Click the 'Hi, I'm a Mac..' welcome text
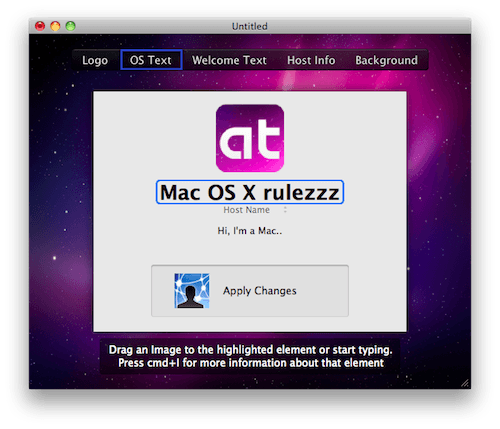Image resolution: width=500 pixels, height=429 pixels. [250, 231]
